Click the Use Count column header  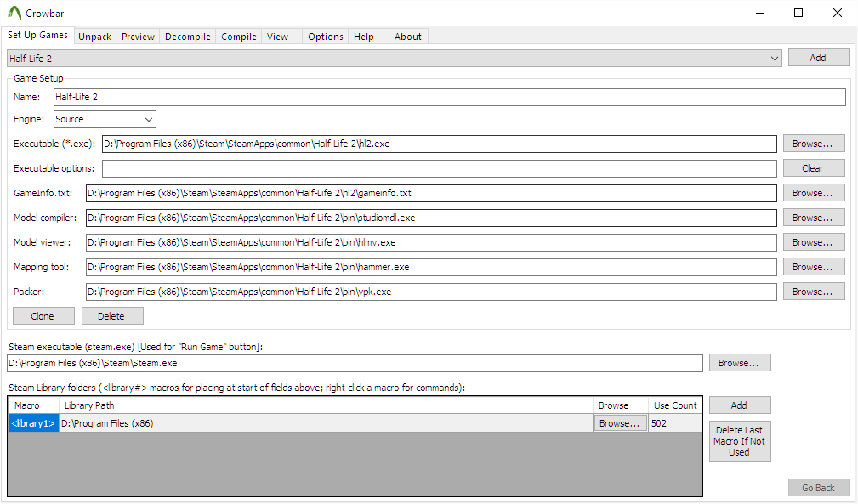[675, 405]
